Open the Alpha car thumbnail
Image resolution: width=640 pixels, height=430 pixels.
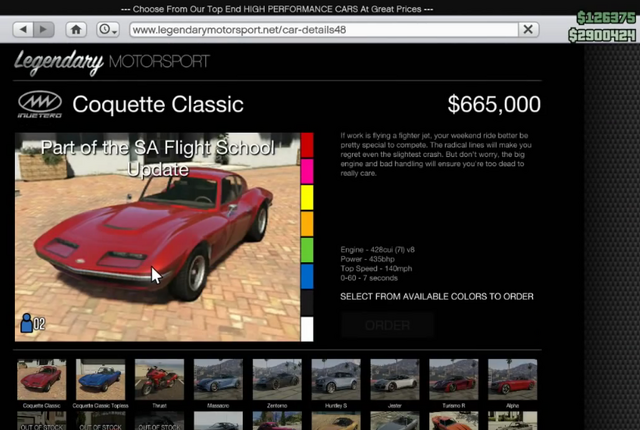coord(513,379)
